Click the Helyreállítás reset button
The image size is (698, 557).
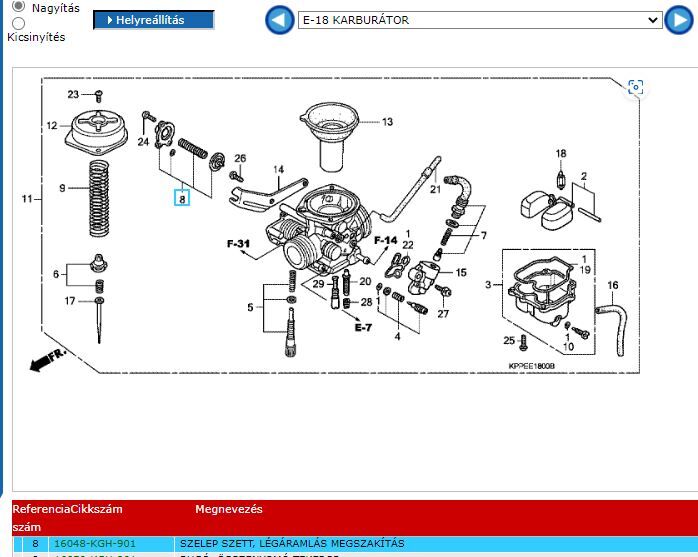pyautogui.click(x=154, y=20)
